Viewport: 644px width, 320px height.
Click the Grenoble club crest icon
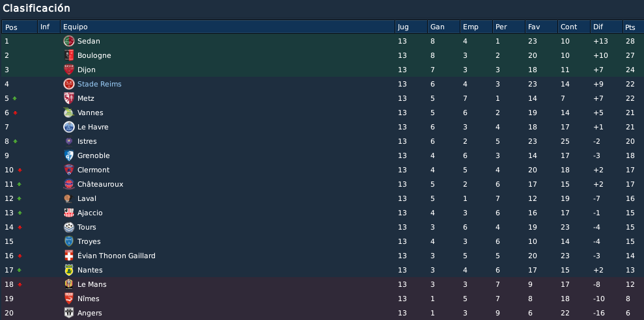pos(68,155)
